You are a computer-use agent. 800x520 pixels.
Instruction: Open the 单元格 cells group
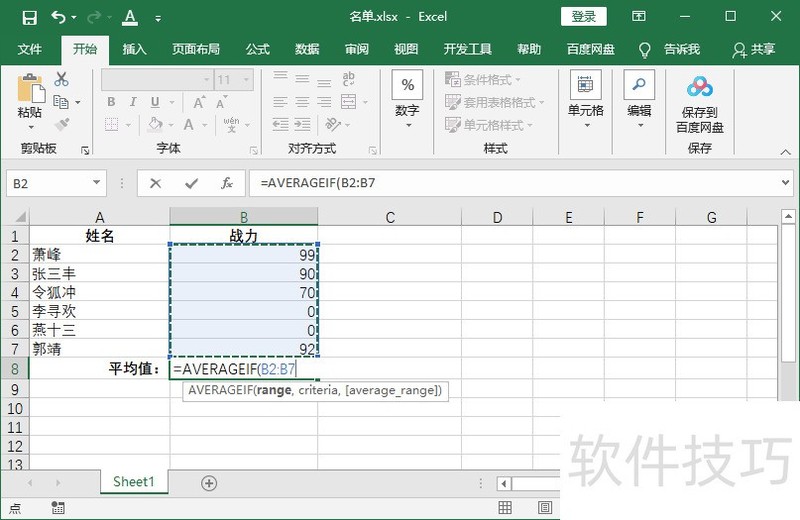(x=586, y=99)
